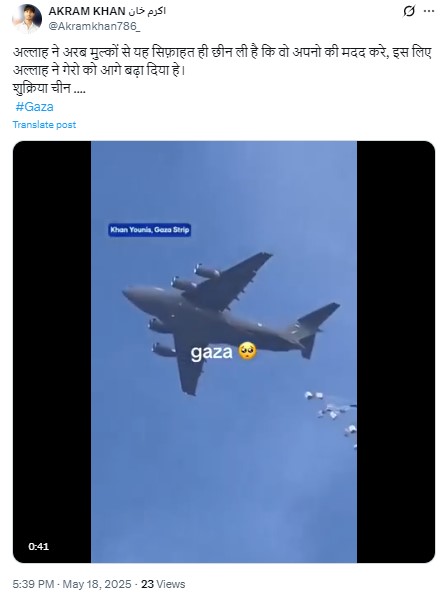
Task: Click the left black bar of video
Action: 52,352
